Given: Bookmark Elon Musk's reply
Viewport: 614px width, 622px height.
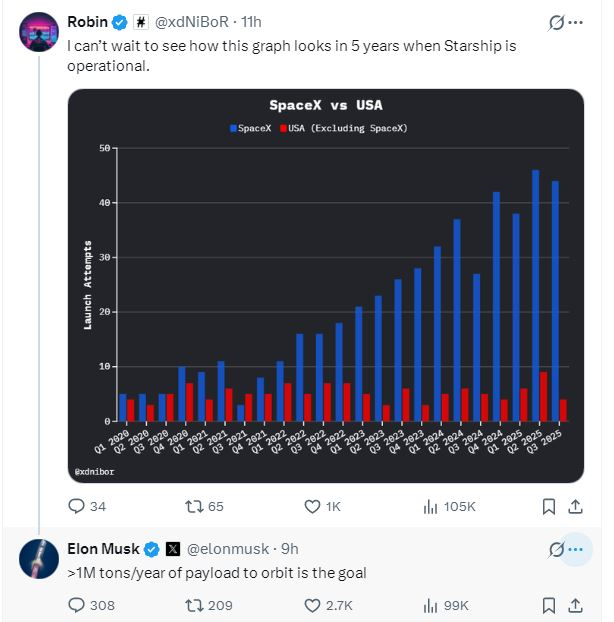Looking at the screenshot, I should click(x=548, y=605).
